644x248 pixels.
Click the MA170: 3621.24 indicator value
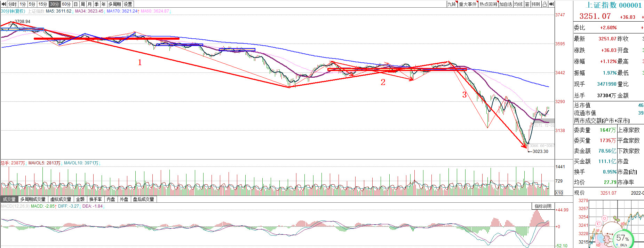click(122, 11)
